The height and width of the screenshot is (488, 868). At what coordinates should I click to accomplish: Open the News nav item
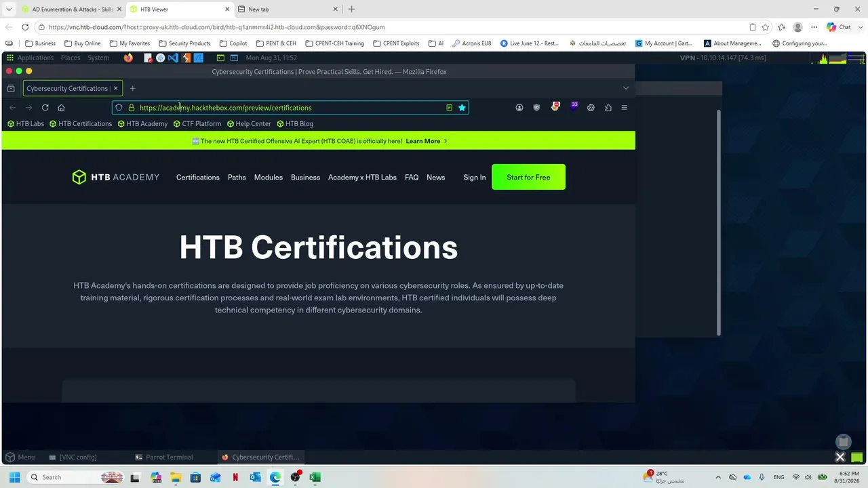pos(436,178)
